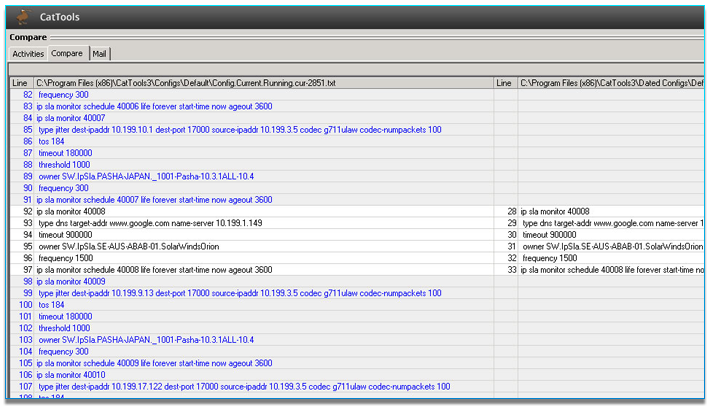
Task: Click line 96 frequency 1500 in left pane
Action: pyautogui.click(x=69, y=258)
